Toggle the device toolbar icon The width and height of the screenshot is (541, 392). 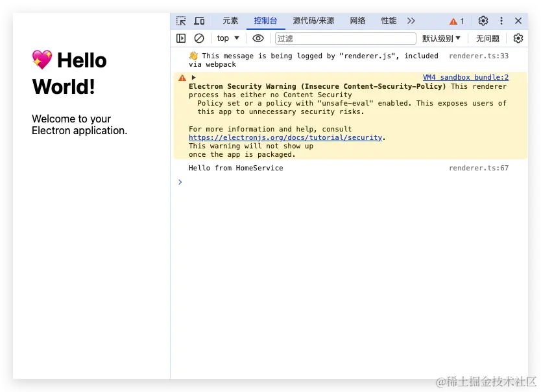pyautogui.click(x=199, y=21)
